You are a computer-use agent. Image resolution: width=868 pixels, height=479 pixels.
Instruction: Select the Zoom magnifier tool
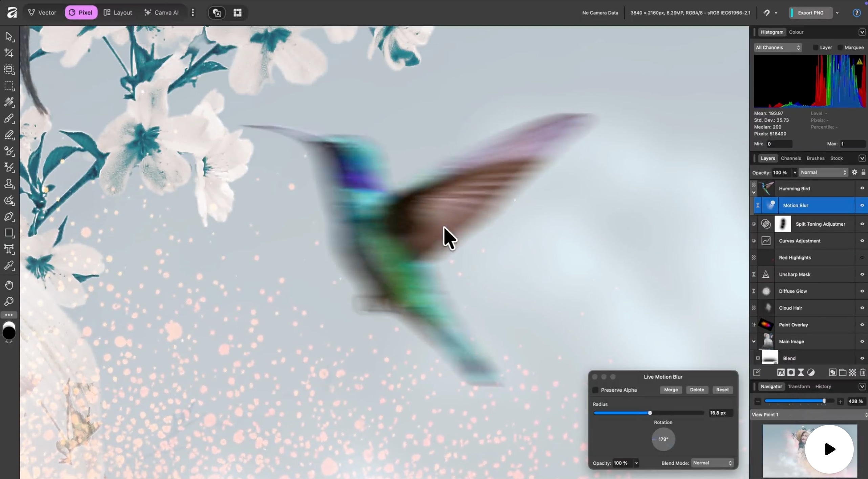pyautogui.click(x=9, y=301)
